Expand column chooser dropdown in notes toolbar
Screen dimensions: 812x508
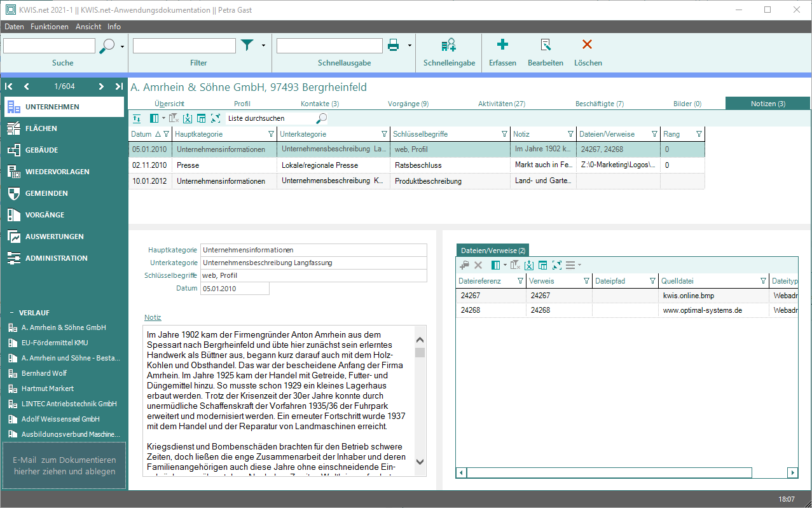click(x=163, y=118)
